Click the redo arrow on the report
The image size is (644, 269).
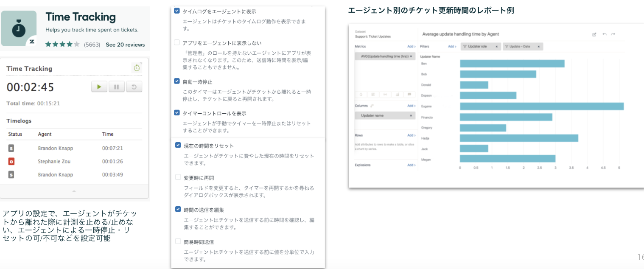click(613, 34)
